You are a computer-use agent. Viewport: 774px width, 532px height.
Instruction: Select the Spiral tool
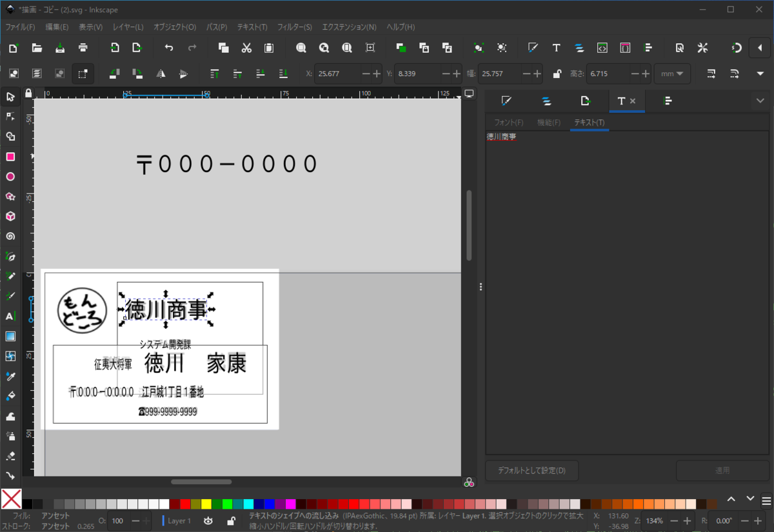(x=10, y=237)
